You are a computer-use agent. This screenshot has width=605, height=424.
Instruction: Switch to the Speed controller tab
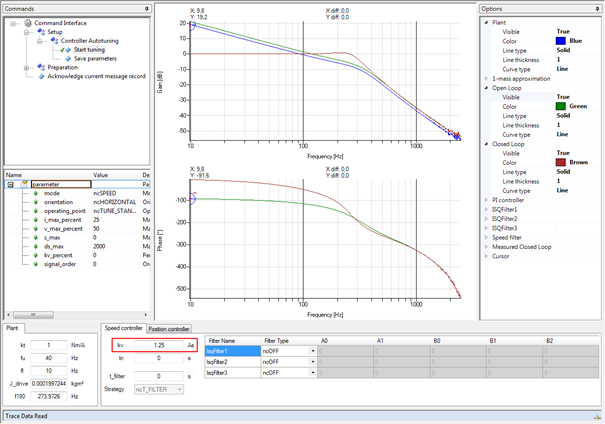tap(123, 328)
